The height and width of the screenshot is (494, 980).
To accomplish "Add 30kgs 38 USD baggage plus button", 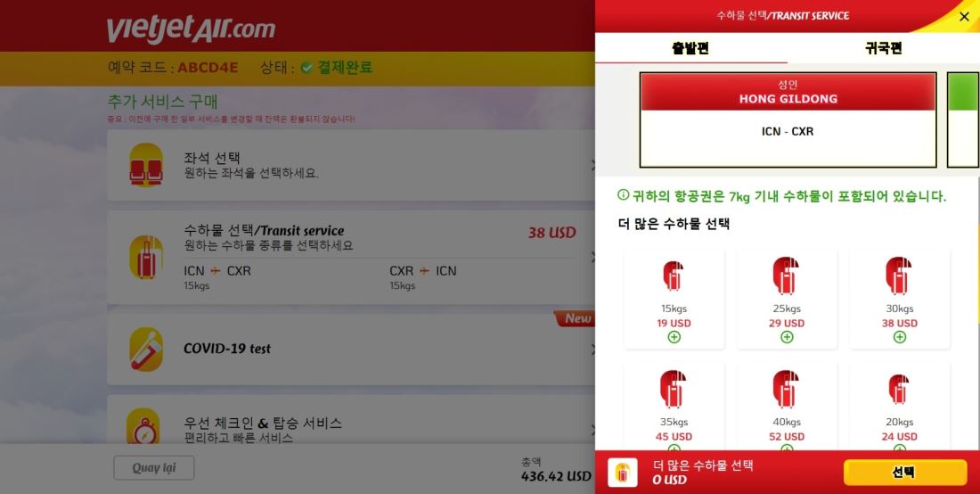I will coord(900,337).
